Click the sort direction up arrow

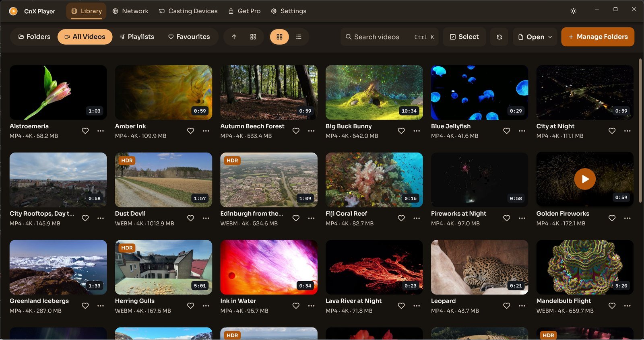coord(234,37)
